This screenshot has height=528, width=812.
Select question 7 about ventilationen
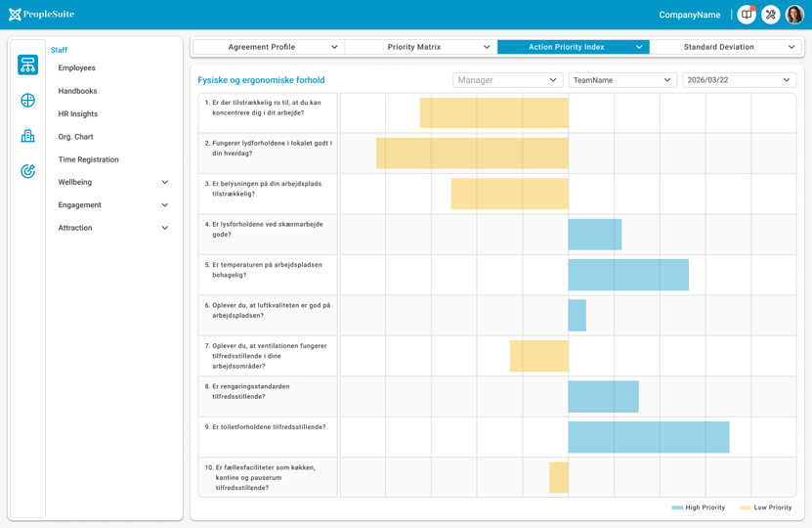click(268, 356)
